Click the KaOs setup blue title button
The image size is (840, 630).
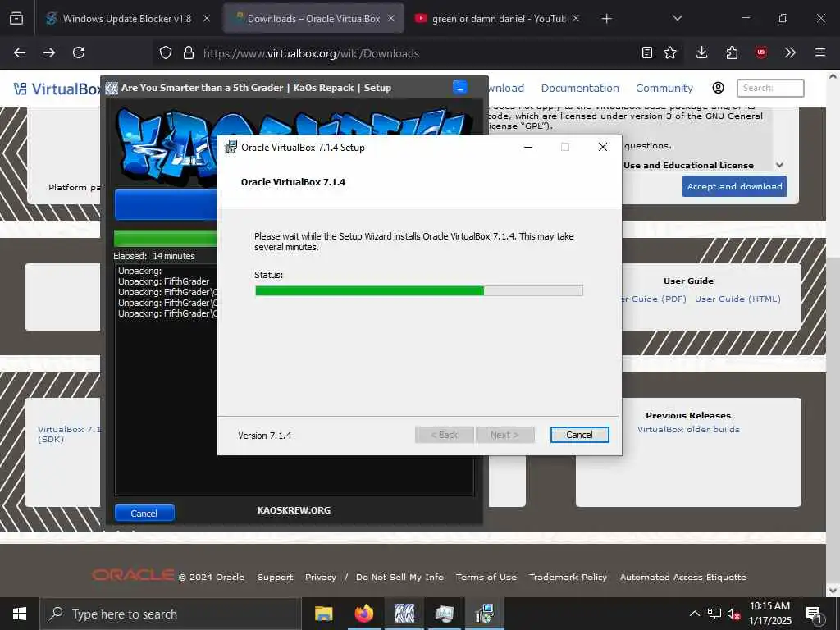[x=460, y=87]
